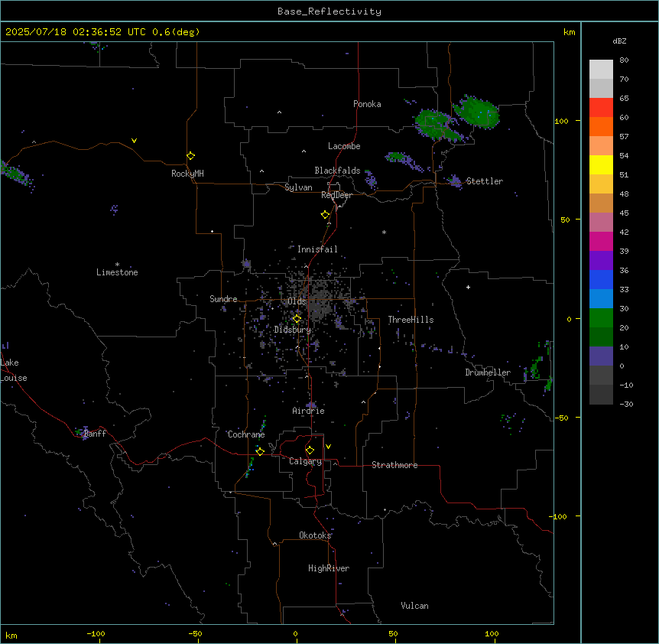Select the magenta 39 dBZ legend swatch

pos(601,241)
